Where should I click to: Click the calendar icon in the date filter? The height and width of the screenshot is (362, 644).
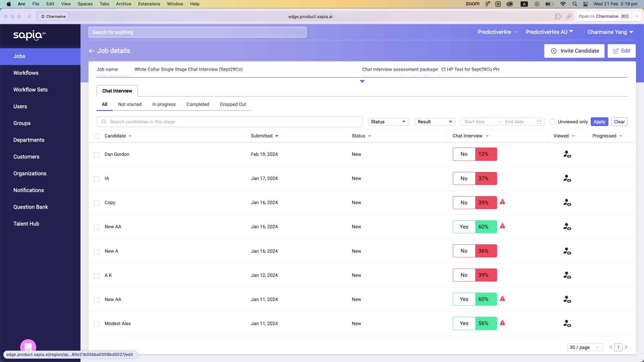[x=539, y=122]
